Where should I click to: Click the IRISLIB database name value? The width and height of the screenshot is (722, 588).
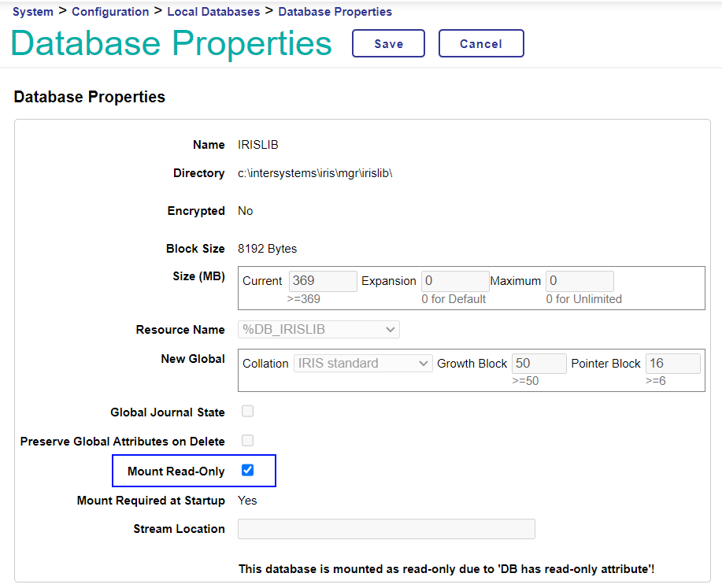[x=258, y=145]
